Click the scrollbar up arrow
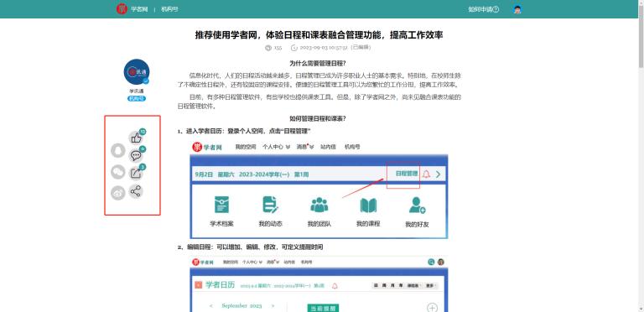The image size is (644, 312). [641, 3]
